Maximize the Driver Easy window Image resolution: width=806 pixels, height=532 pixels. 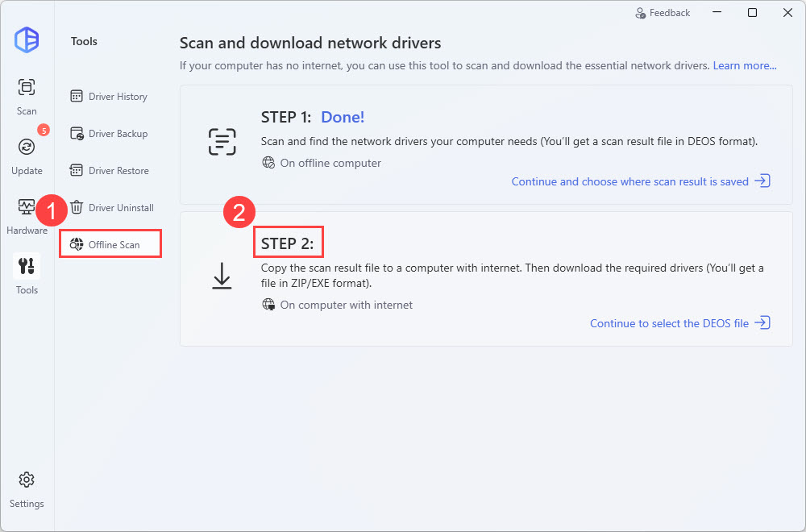tap(752, 13)
